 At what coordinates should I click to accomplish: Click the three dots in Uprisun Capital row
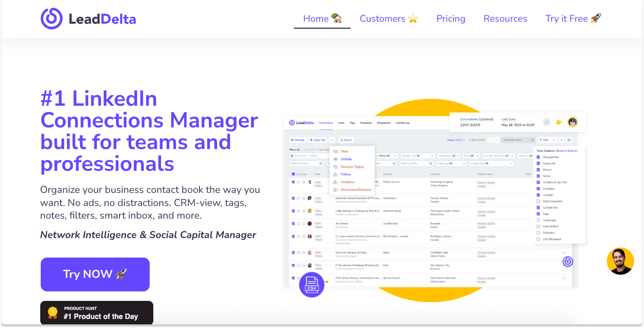click(564, 278)
